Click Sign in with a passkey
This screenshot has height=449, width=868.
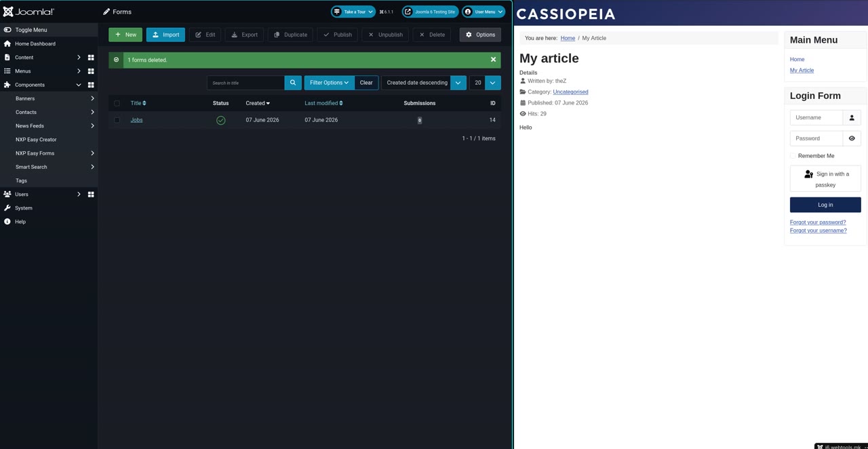(x=825, y=179)
